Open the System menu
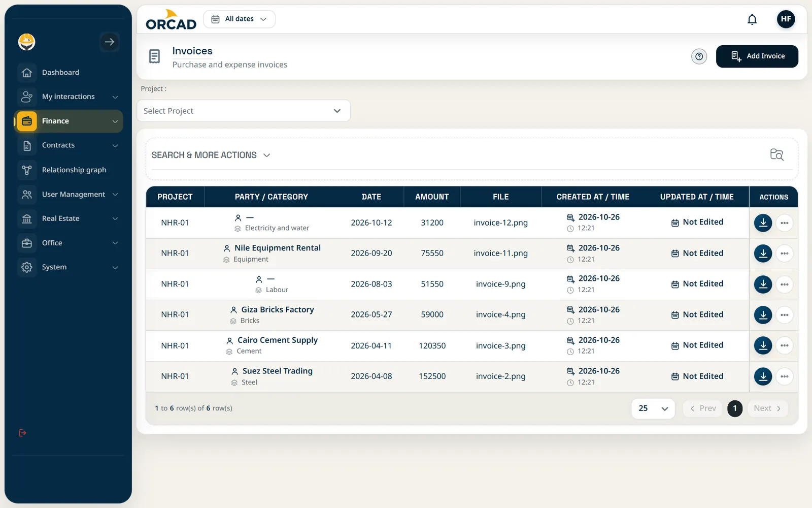Viewport: 812px width, 508px height. [x=69, y=267]
